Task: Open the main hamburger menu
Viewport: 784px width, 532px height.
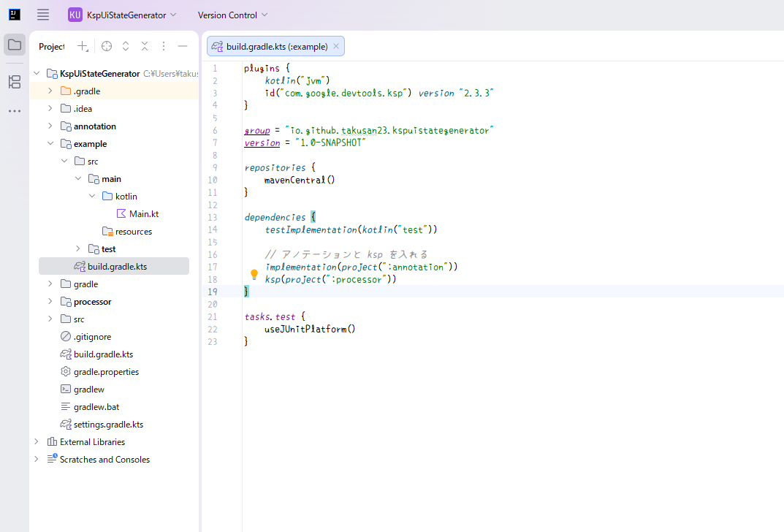Action: point(43,15)
